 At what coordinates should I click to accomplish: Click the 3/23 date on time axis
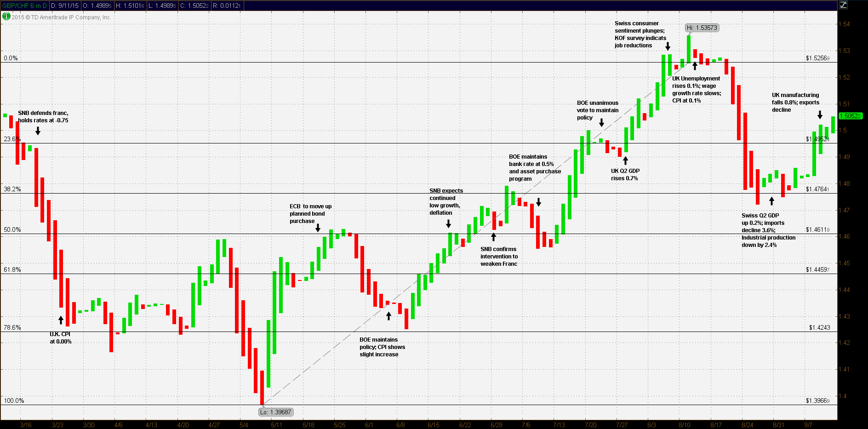tap(57, 425)
